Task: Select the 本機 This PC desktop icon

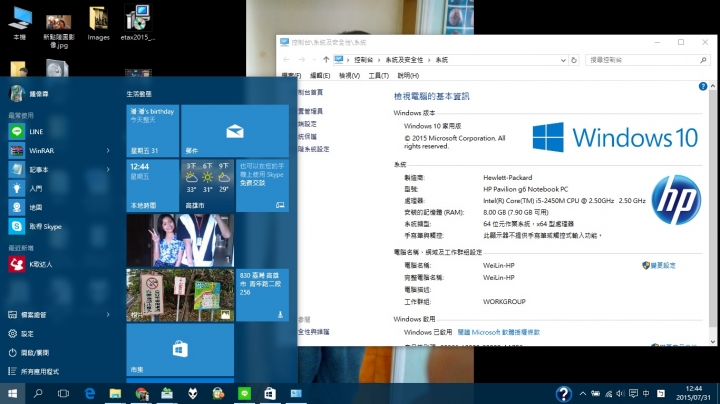Action: pos(20,23)
